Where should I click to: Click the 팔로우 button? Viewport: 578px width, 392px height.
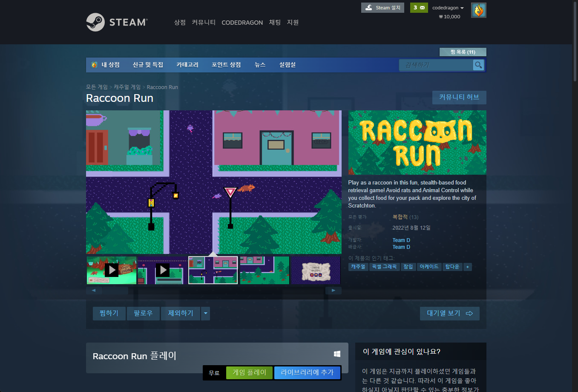click(x=143, y=314)
